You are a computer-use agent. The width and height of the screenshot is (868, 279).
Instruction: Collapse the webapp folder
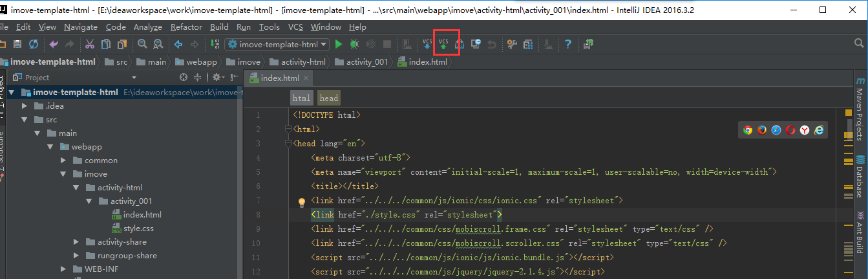50,147
